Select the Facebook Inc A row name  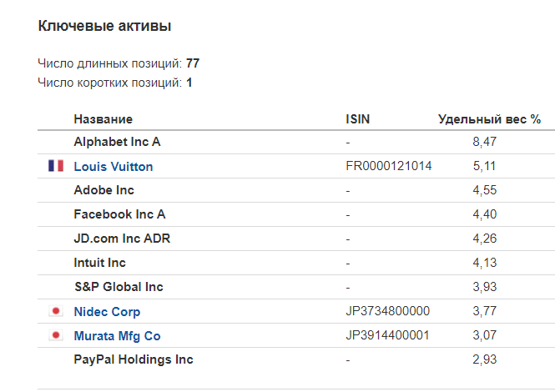pos(119,214)
